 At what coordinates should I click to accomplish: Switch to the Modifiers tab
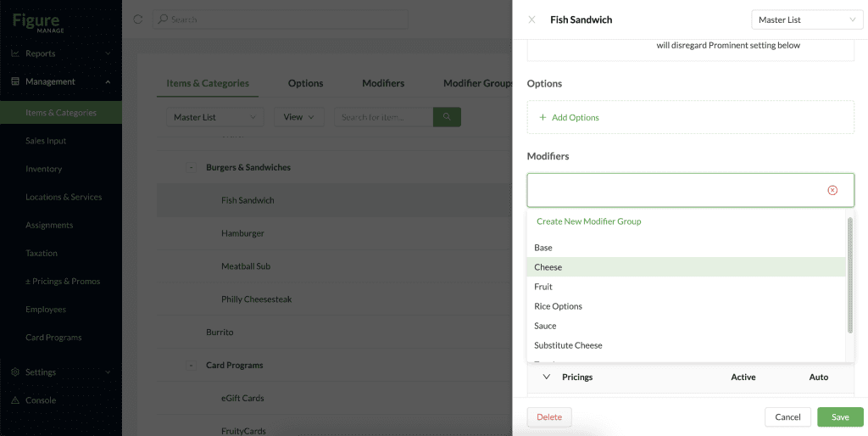click(383, 83)
